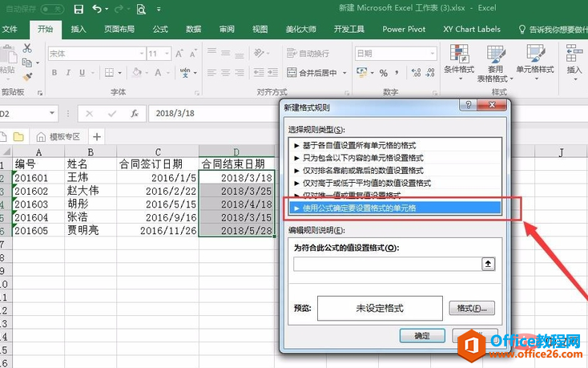Click the plus new tab button
This screenshot has height=368, width=588.
[97, 137]
